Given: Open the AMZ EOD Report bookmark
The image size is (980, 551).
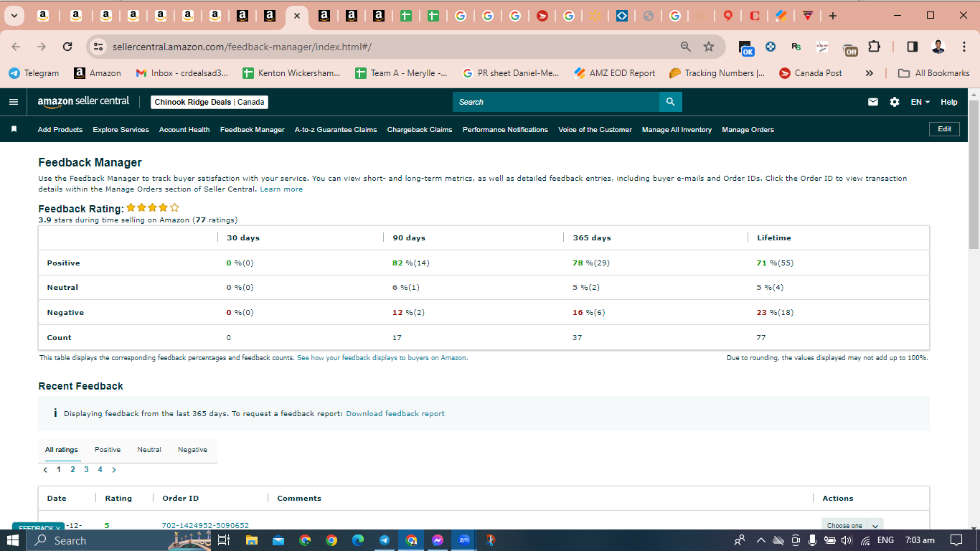Looking at the screenshot, I should 615,73.
